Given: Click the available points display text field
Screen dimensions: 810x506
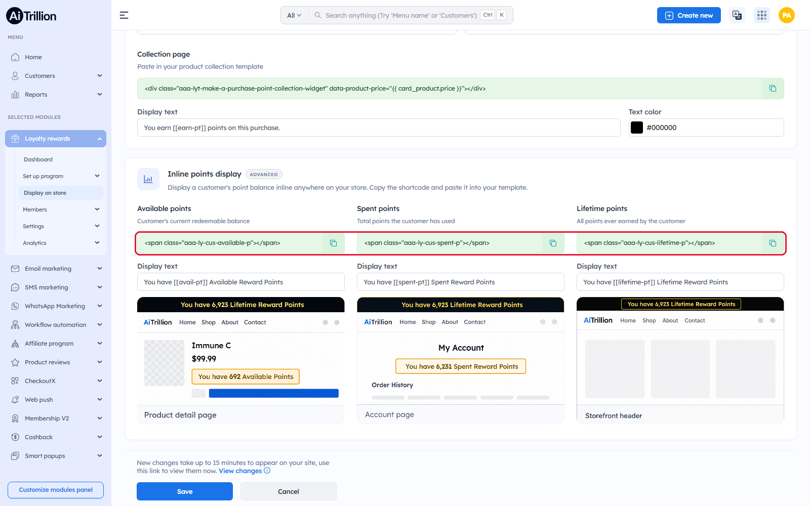Looking at the screenshot, I should pyautogui.click(x=241, y=282).
